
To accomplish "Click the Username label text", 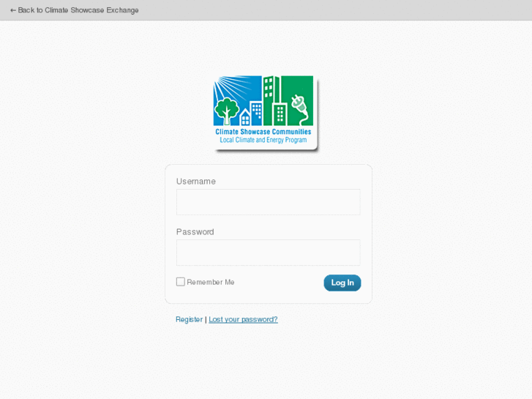I will click(196, 182).
